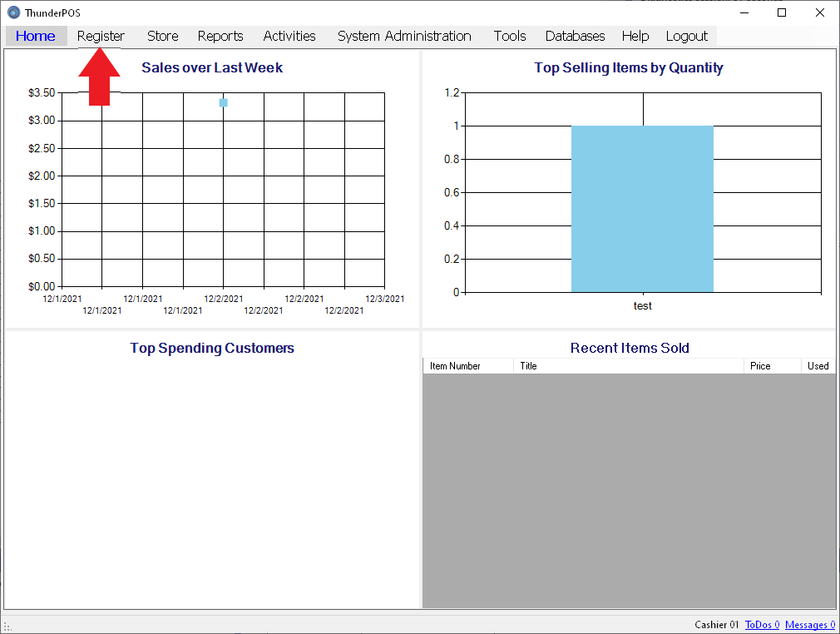Click Logout in the menu bar

(x=687, y=36)
